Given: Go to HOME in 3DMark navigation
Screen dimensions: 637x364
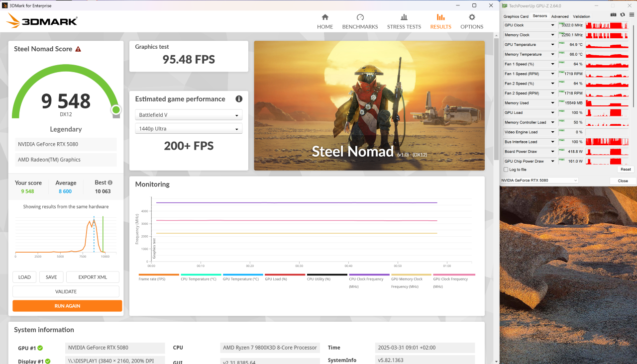Looking at the screenshot, I should [x=325, y=21].
